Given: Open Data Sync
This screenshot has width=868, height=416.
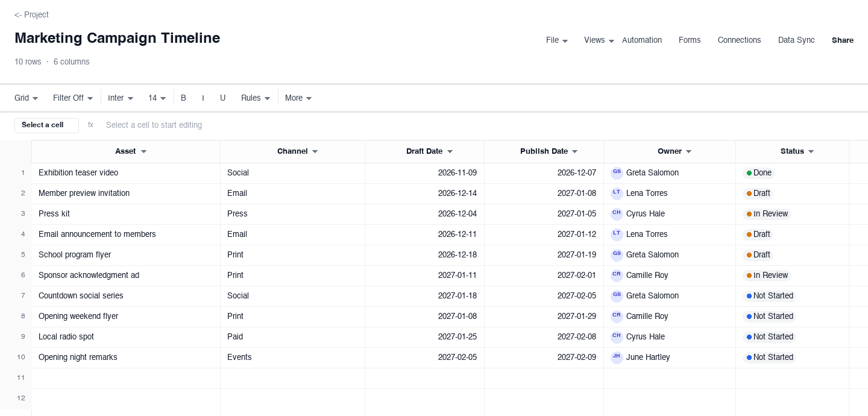Looking at the screenshot, I should (x=796, y=40).
